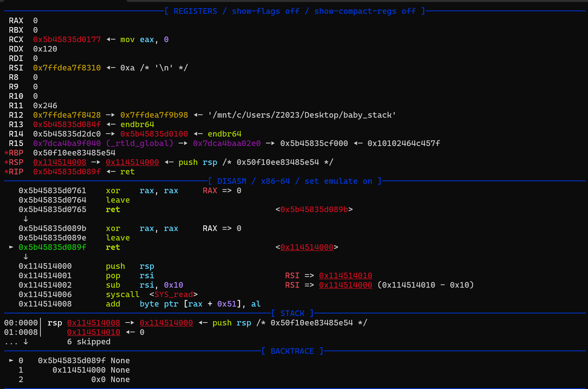Click the ret target address <0x114514000>
The image size is (588, 389).
(x=307, y=247)
